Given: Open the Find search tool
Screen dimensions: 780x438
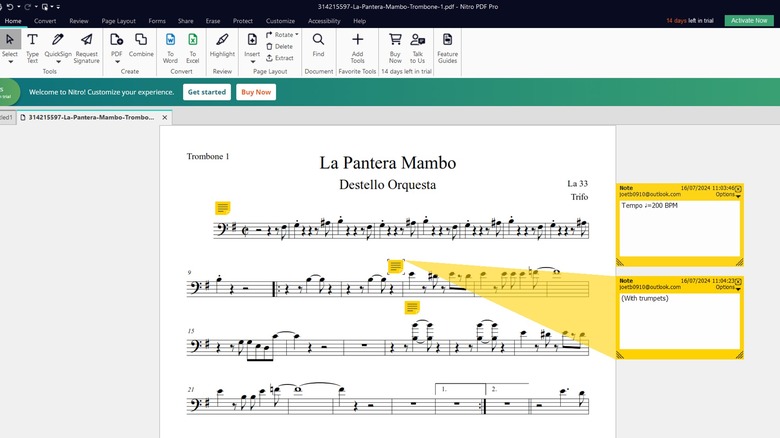Looking at the screenshot, I should pos(318,46).
